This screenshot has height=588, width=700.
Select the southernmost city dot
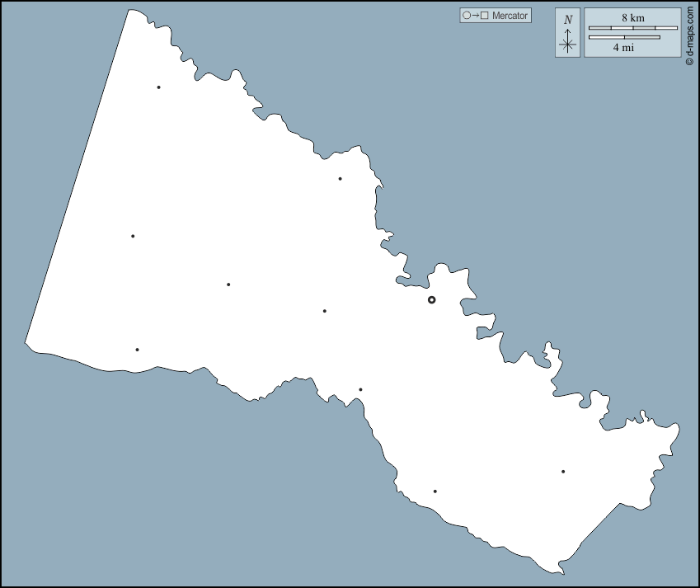[x=435, y=492]
